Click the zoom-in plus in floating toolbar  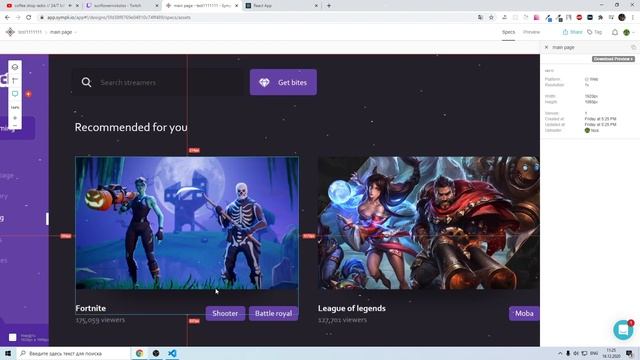click(15, 118)
